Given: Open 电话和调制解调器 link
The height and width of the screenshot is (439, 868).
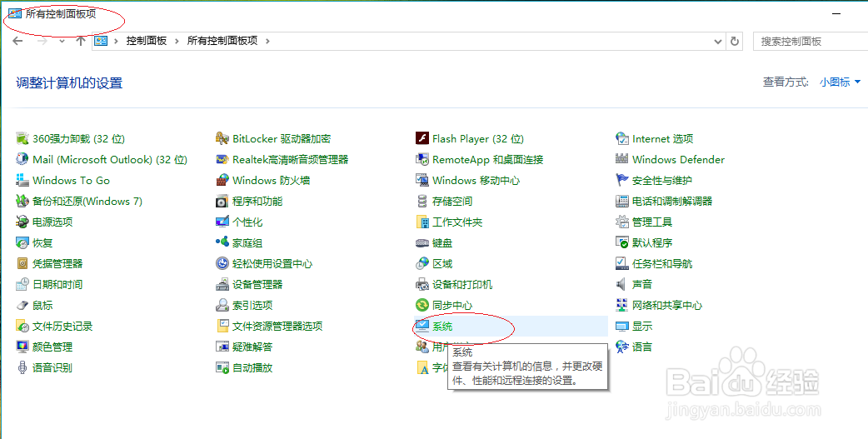Looking at the screenshot, I should click(x=672, y=201).
